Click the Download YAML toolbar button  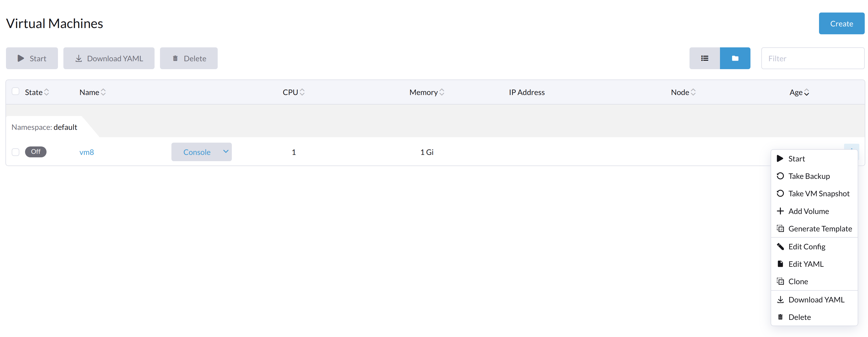(109, 58)
